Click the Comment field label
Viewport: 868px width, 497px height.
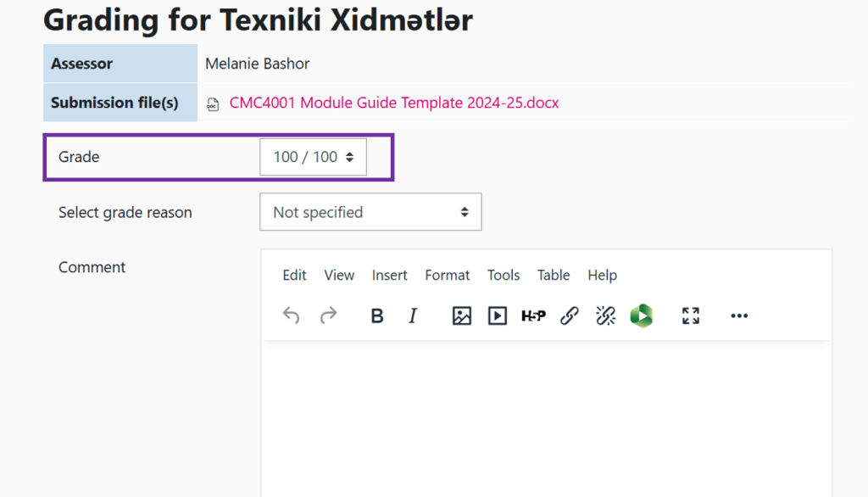click(x=92, y=267)
